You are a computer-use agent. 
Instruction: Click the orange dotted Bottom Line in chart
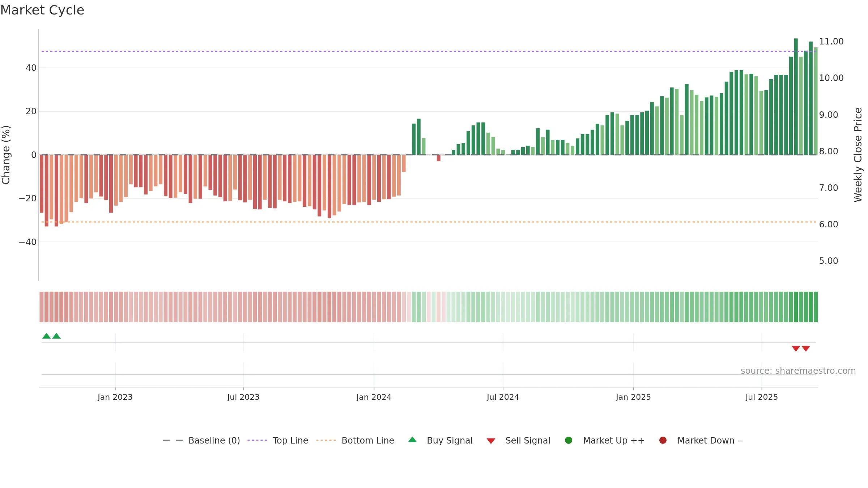pyautogui.click(x=429, y=222)
